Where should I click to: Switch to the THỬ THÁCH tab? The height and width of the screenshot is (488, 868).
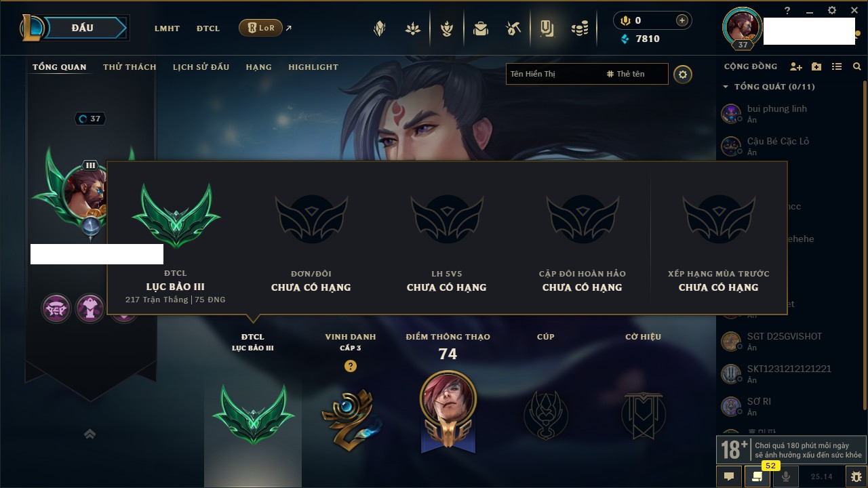[x=130, y=67]
